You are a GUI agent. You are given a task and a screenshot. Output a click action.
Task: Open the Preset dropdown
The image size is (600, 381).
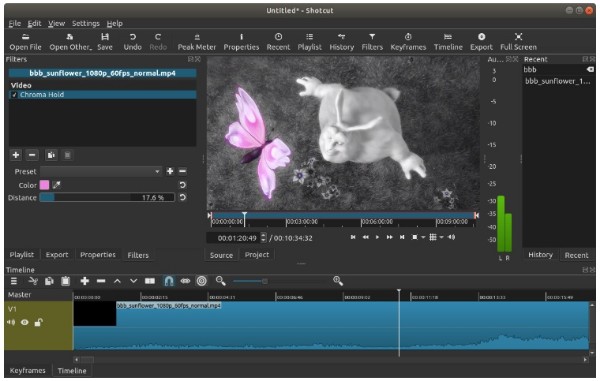pyautogui.click(x=101, y=171)
